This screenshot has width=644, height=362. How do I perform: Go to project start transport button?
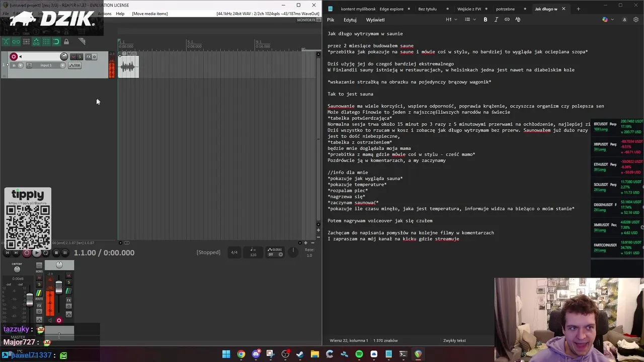[7, 253]
